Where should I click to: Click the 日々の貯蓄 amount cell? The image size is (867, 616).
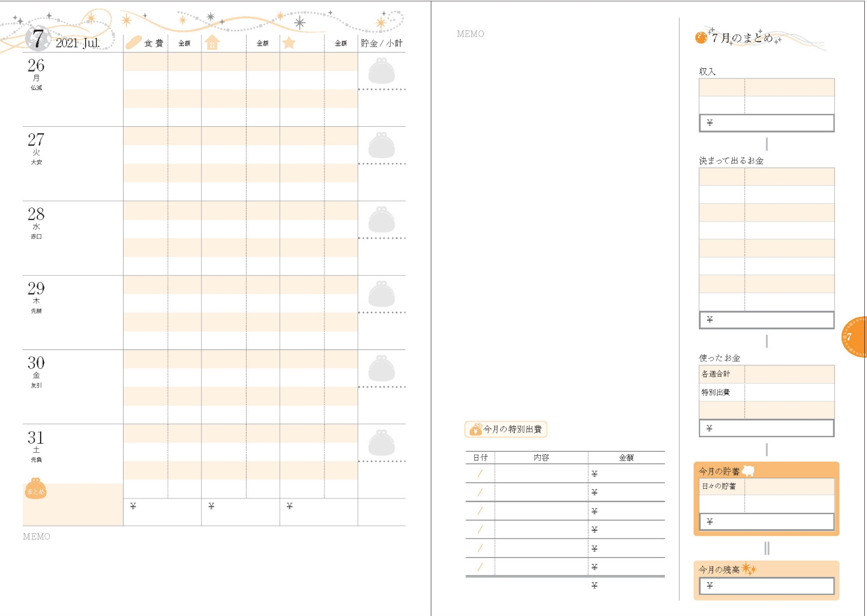pos(789,487)
